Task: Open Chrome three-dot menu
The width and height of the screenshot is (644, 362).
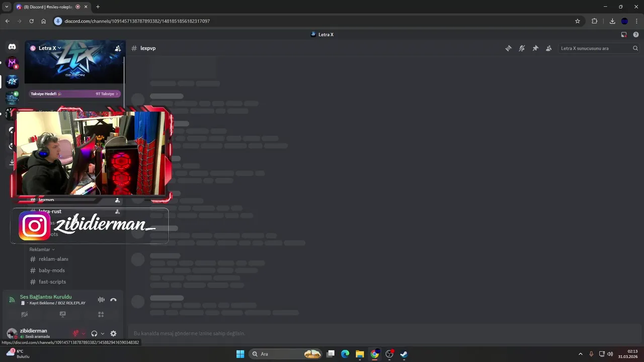Action: 636,21
